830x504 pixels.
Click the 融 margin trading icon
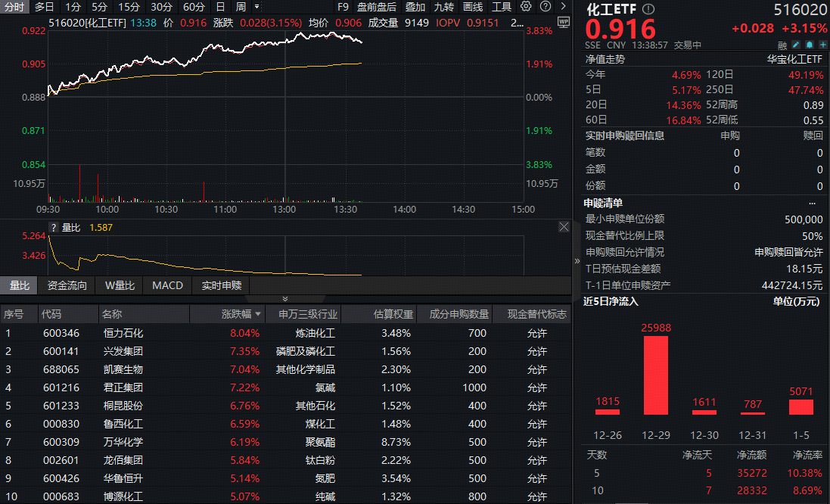pos(781,45)
